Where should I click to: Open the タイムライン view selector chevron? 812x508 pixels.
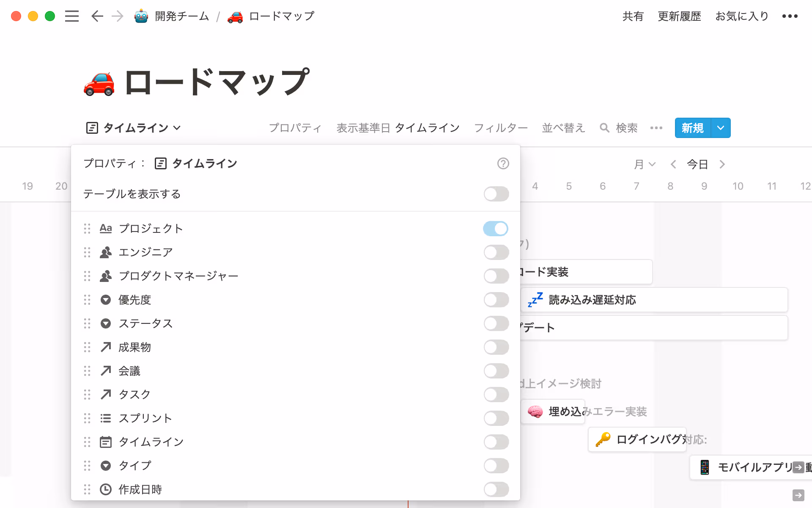[177, 128]
